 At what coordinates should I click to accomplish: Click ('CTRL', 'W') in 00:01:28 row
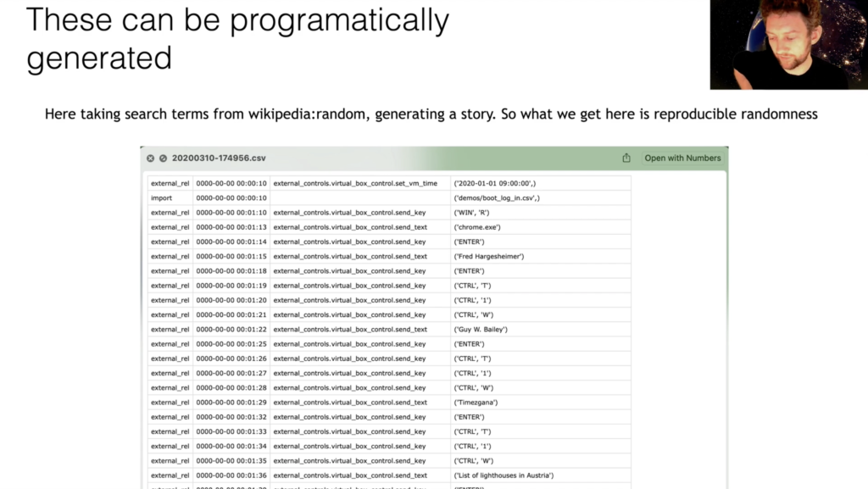[473, 388]
